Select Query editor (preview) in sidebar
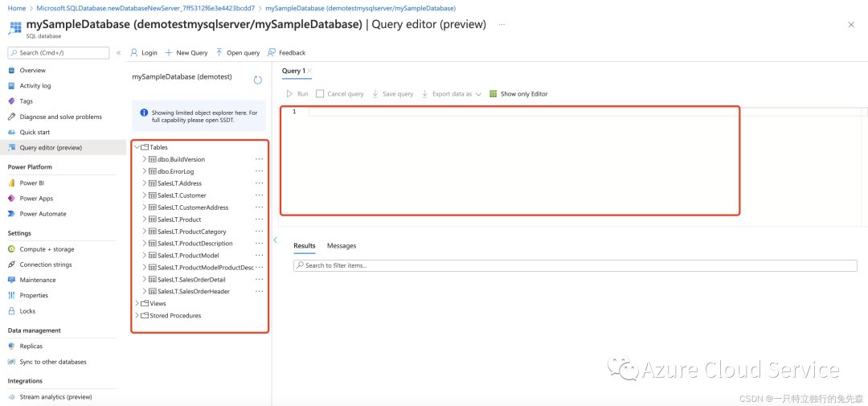868x406 pixels. [51, 147]
